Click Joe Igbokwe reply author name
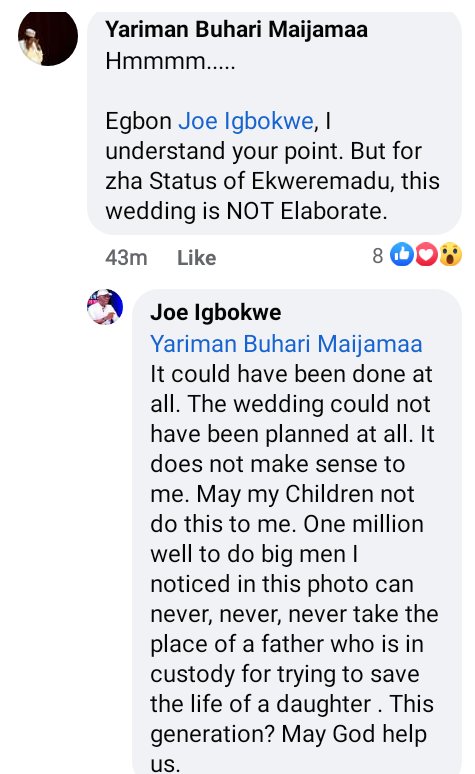This screenshot has height=774, width=475. point(216,312)
